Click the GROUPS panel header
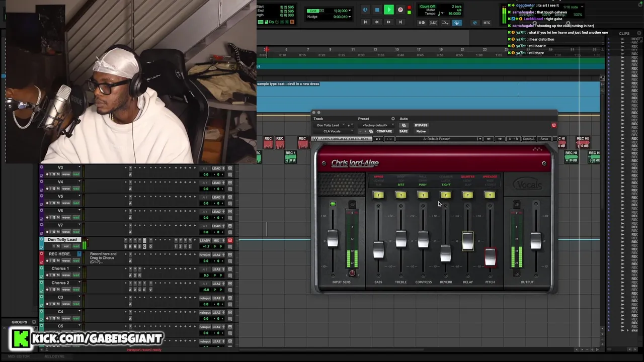 [19, 322]
